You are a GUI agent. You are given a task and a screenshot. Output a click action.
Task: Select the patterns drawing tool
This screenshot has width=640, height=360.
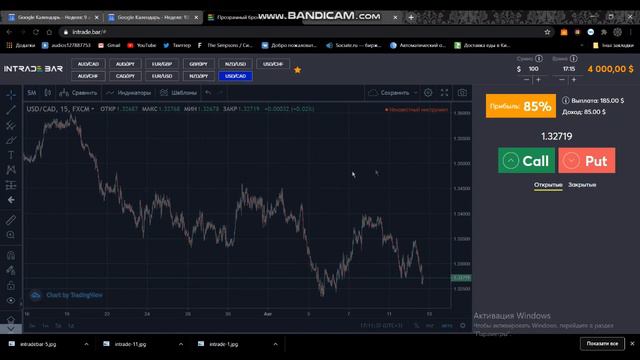[x=11, y=170]
